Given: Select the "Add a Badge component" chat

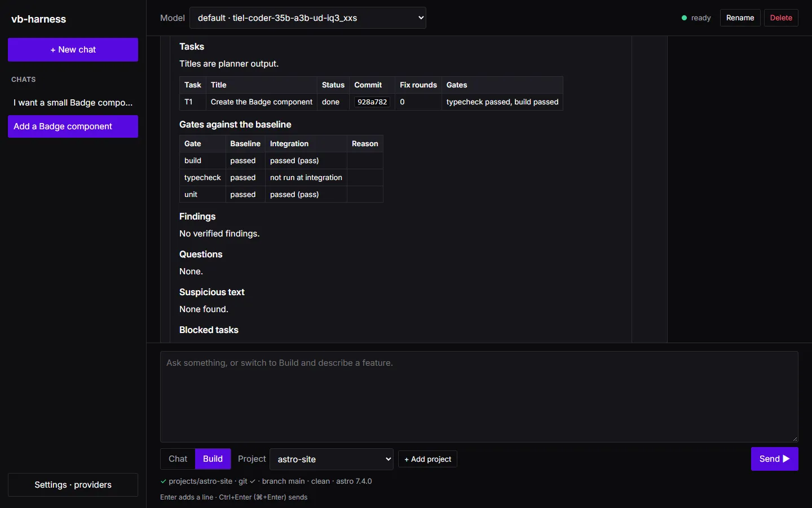Looking at the screenshot, I should (73, 126).
